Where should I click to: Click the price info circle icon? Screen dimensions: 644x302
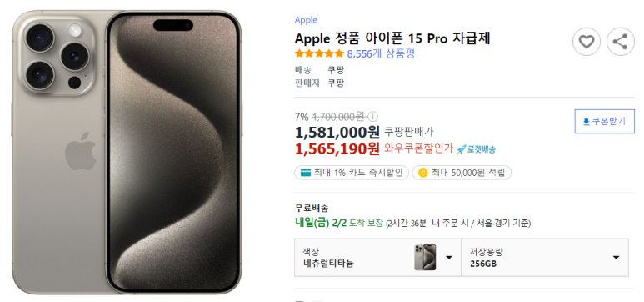tap(373, 117)
